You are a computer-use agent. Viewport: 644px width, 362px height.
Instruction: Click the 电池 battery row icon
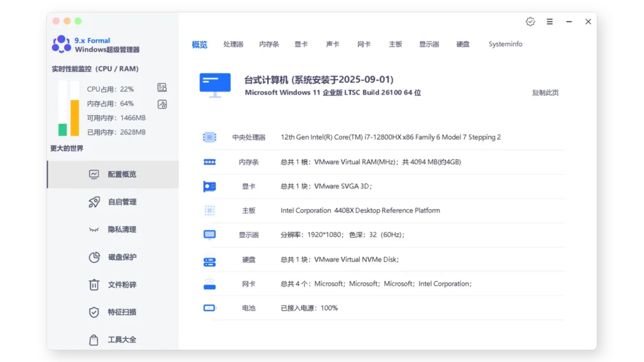tap(209, 307)
